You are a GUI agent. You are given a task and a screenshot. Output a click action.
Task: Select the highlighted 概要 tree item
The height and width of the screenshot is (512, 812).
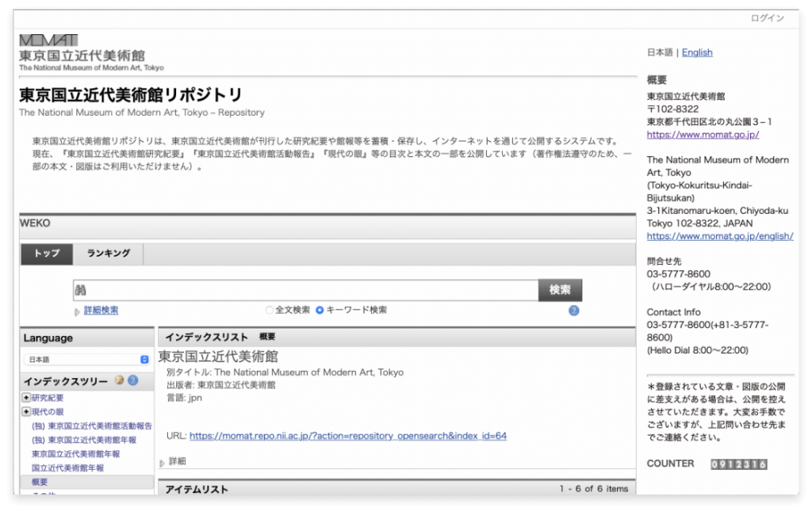40,482
